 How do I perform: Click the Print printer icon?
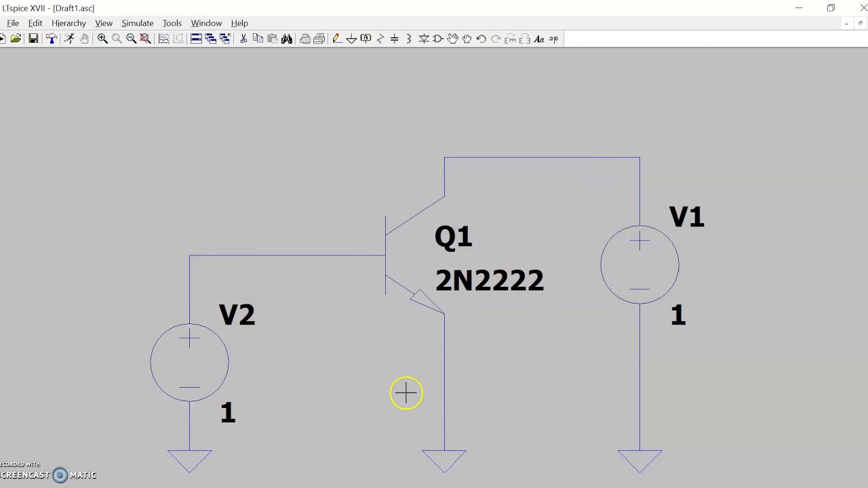coord(304,39)
